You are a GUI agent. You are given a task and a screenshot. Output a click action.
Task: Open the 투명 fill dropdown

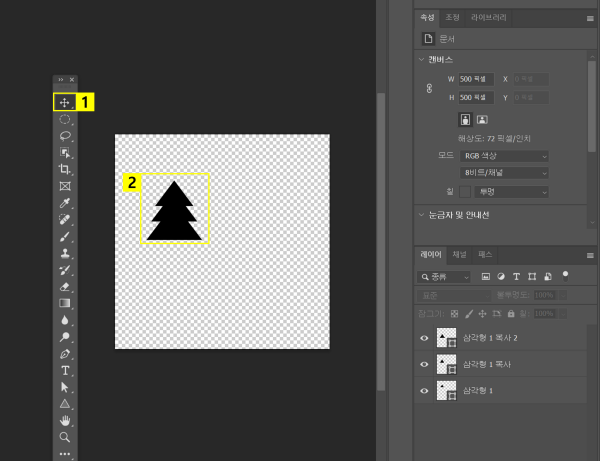[x=512, y=192]
